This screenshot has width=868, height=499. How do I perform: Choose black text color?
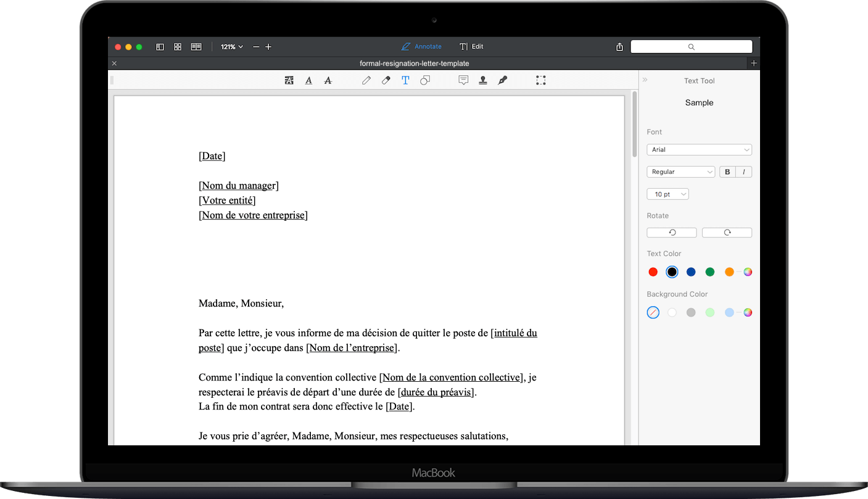click(672, 272)
